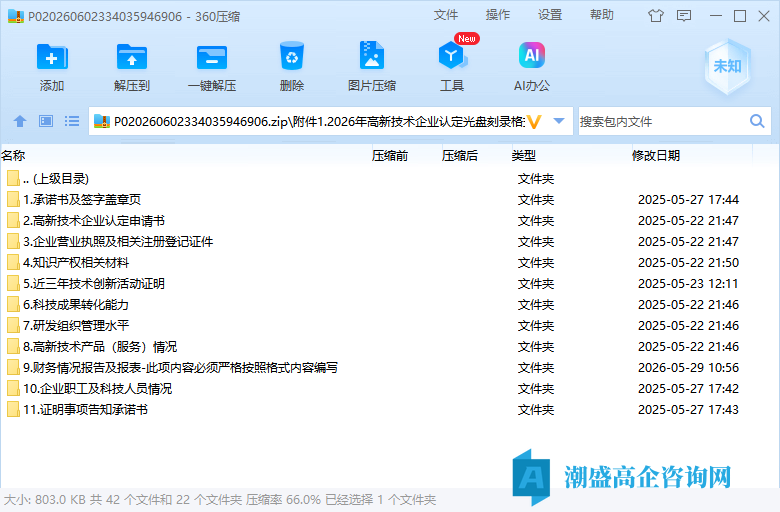Maximize the 360压缩 window

(740, 16)
